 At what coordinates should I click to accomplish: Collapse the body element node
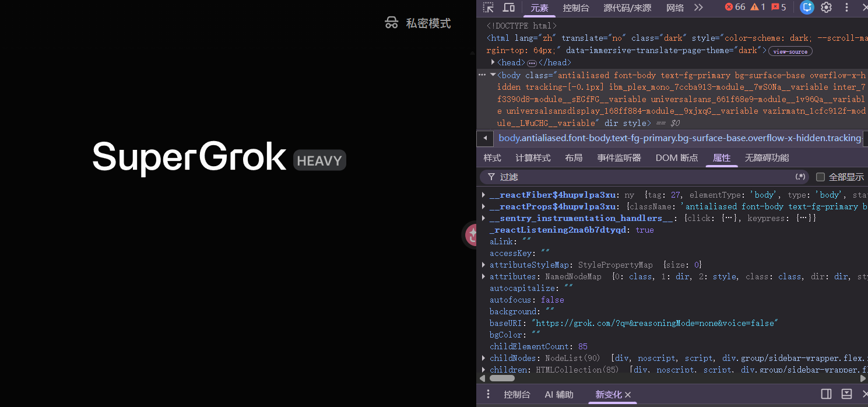pos(493,75)
